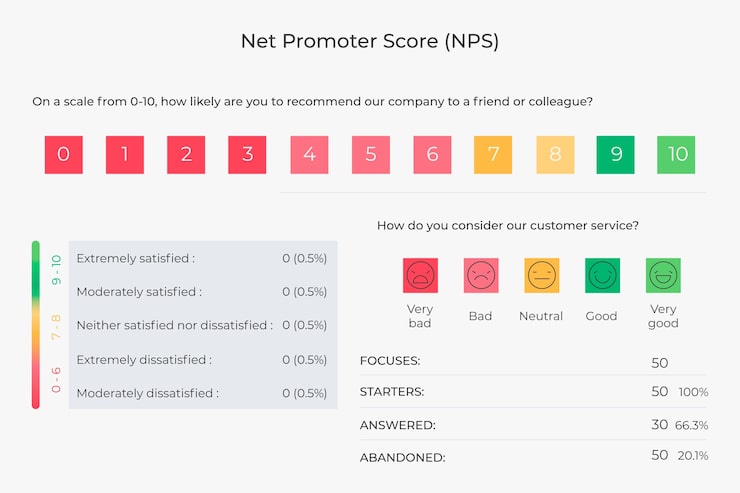Click the Extremely satisfied result row

[202, 258]
